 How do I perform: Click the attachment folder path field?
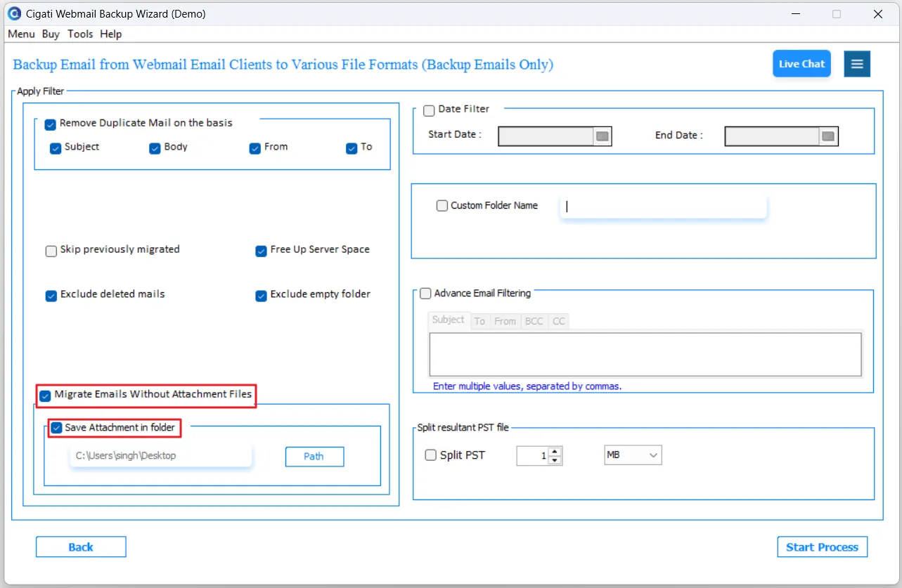point(160,456)
